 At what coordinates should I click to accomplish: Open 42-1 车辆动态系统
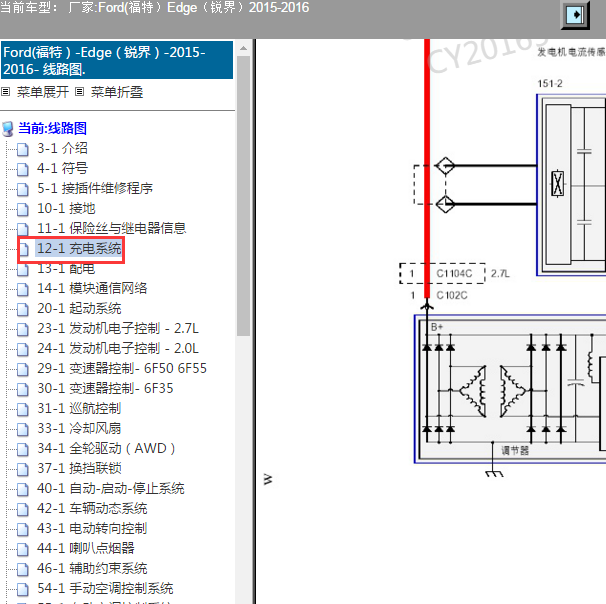(92, 509)
